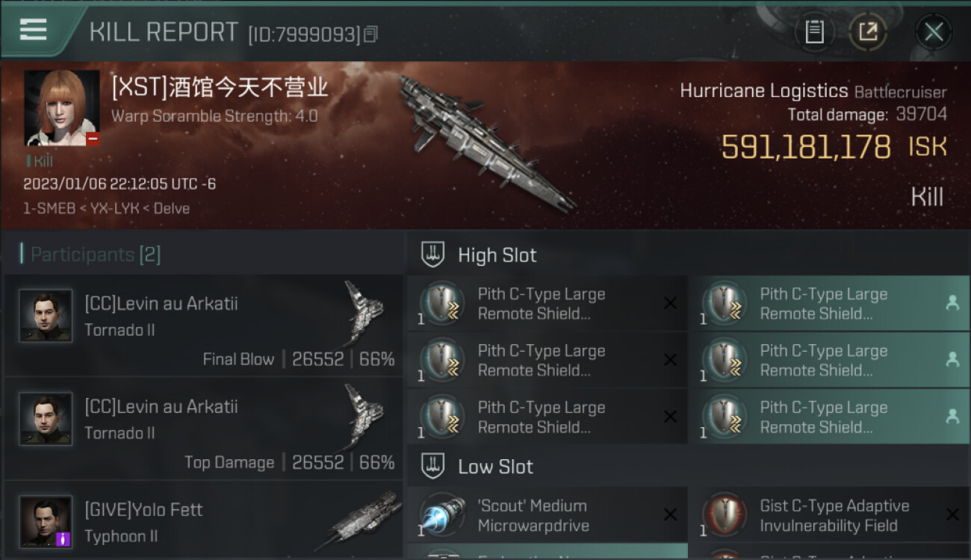971x560 pixels.
Task: Share the kill report externally
Action: pos(868,32)
